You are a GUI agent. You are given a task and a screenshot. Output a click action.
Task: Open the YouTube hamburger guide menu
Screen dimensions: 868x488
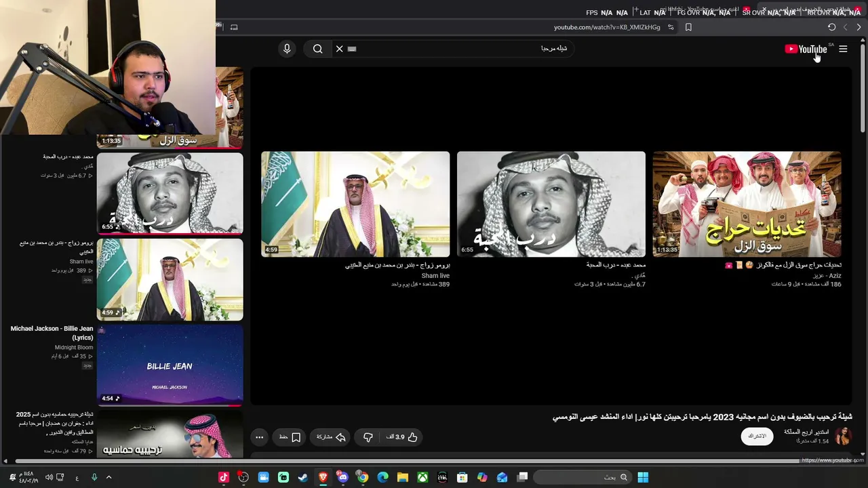[x=843, y=49]
